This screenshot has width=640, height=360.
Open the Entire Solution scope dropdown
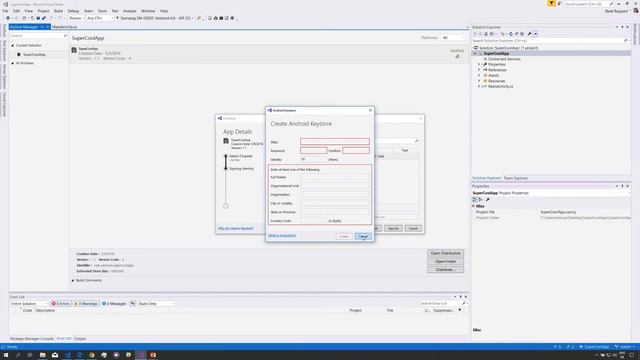(x=29, y=304)
